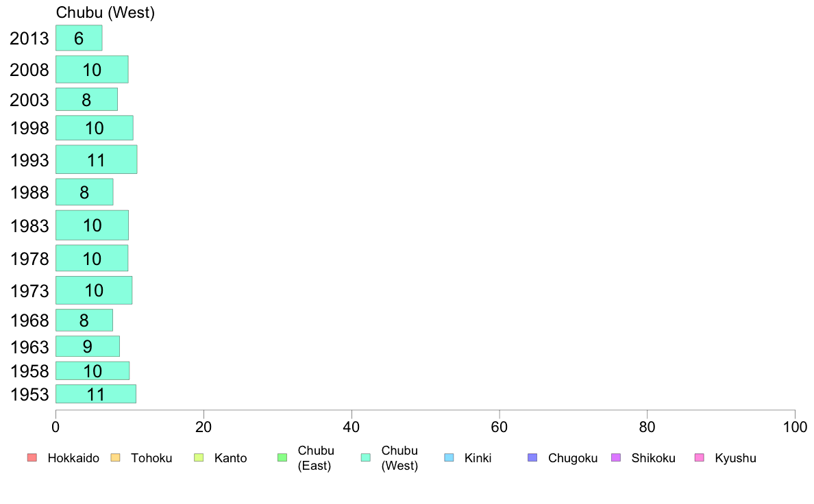Click the 2003 year axis label
Screen dimensions: 814x504
point(29,100)
